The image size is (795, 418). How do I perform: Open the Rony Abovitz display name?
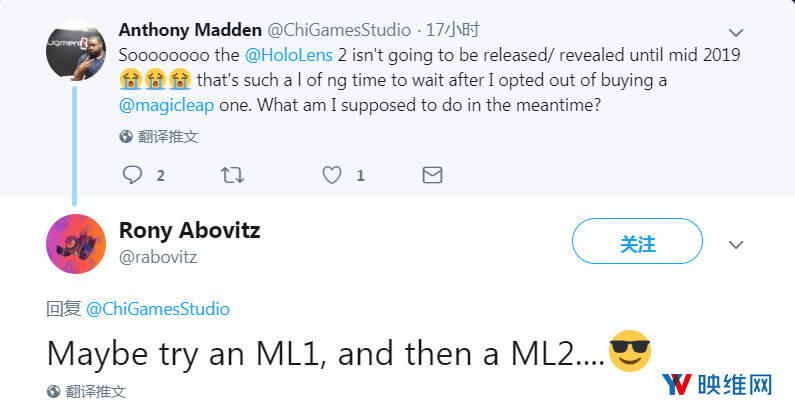[189, 230]
